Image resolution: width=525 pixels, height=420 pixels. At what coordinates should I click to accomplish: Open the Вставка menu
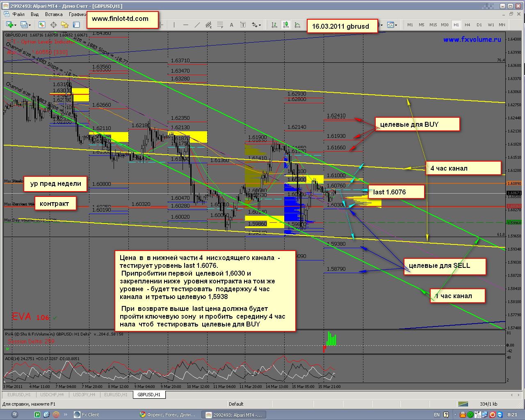[x=54, y=14]
